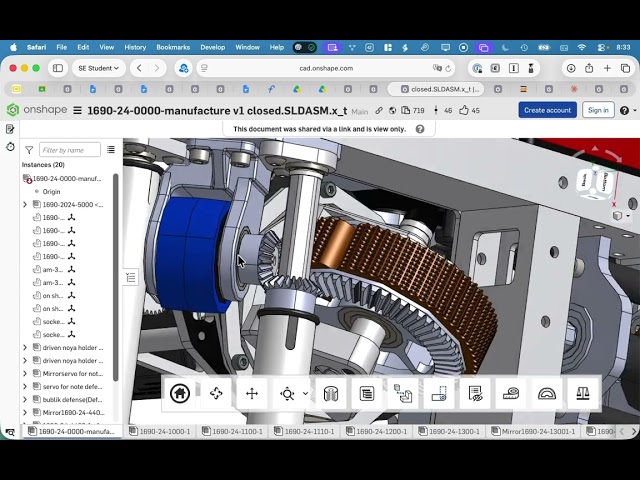This screenshot has height=480, width=640.
Task: Open the Exploded views icon in the toolbar
Action: [x=403, y=393]
